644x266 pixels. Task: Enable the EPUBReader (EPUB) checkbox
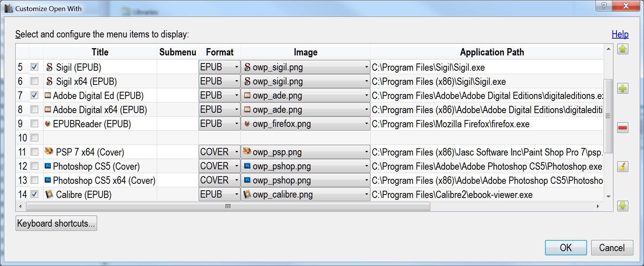tap(34, 124)
